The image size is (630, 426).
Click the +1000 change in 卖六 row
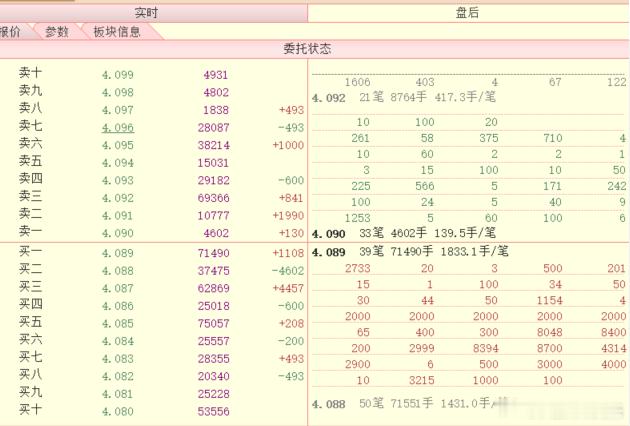coord(288,145)
